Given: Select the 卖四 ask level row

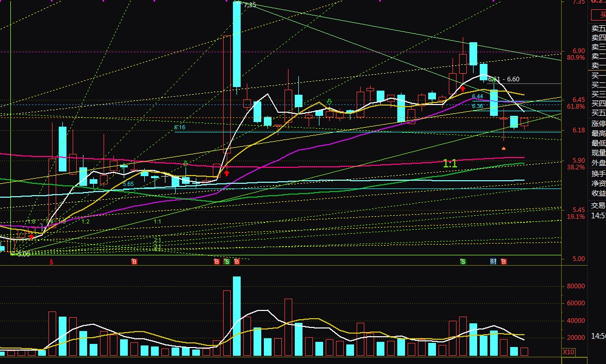Looking at the screenshot, I should [598, 38].
